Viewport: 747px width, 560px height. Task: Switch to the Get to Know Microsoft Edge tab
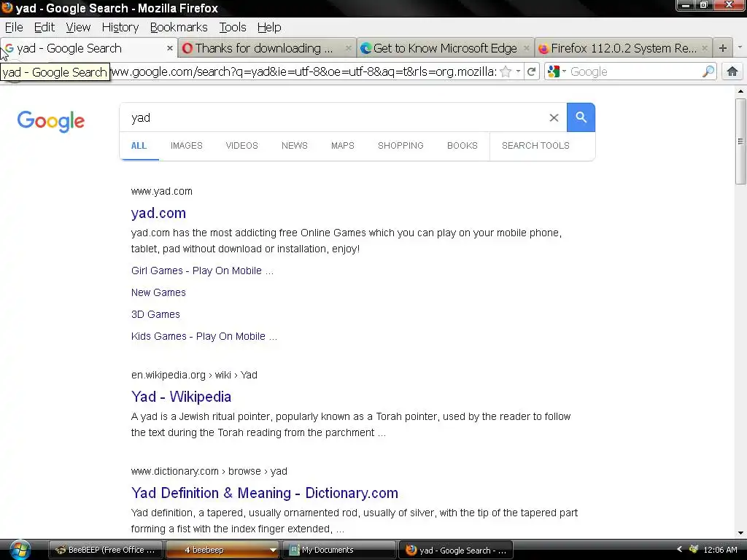pos(445,48)
